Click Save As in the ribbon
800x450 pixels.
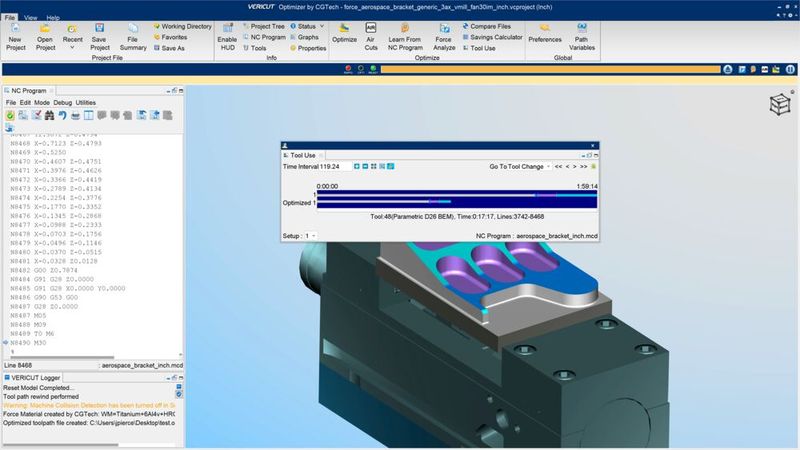(169, 48)
